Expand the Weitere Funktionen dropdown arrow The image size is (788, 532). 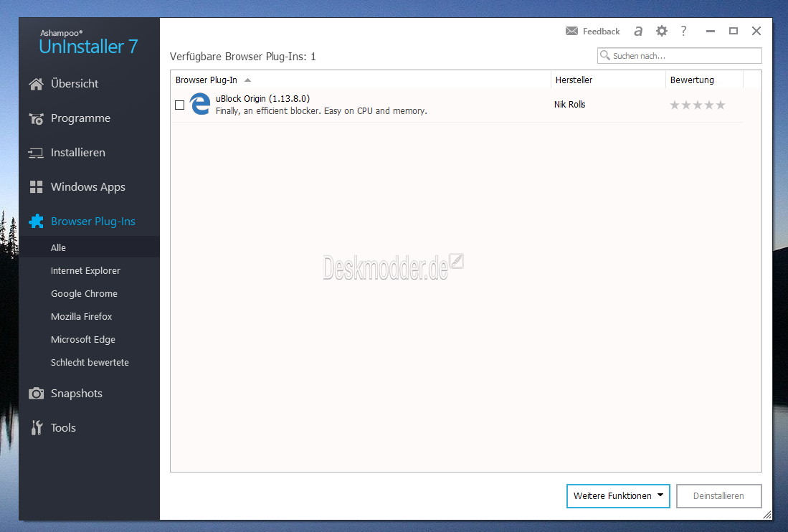coord(660,495)
